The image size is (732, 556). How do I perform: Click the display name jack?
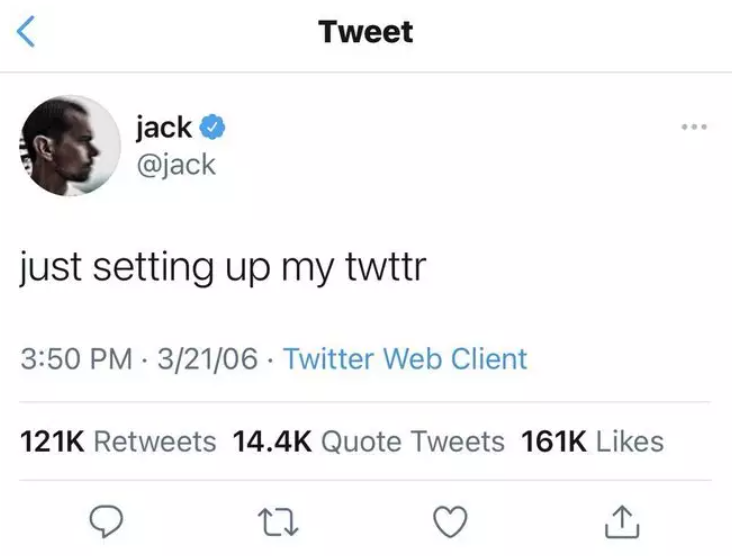(x=164, y=127)
